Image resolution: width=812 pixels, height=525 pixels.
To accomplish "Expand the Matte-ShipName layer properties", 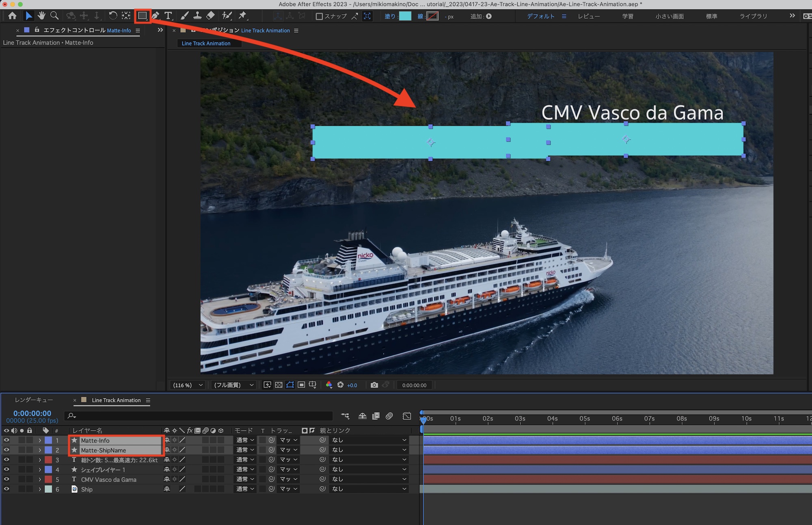I will (x=40, y=450).
